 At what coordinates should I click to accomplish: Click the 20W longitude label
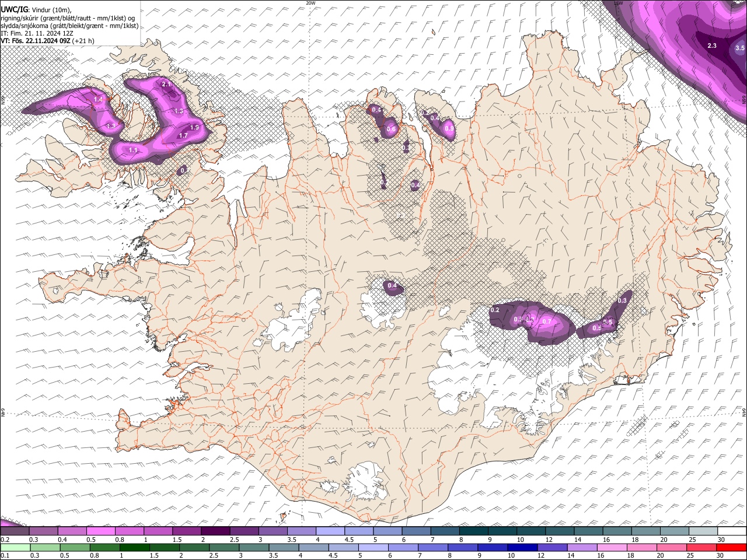(310, 3)
